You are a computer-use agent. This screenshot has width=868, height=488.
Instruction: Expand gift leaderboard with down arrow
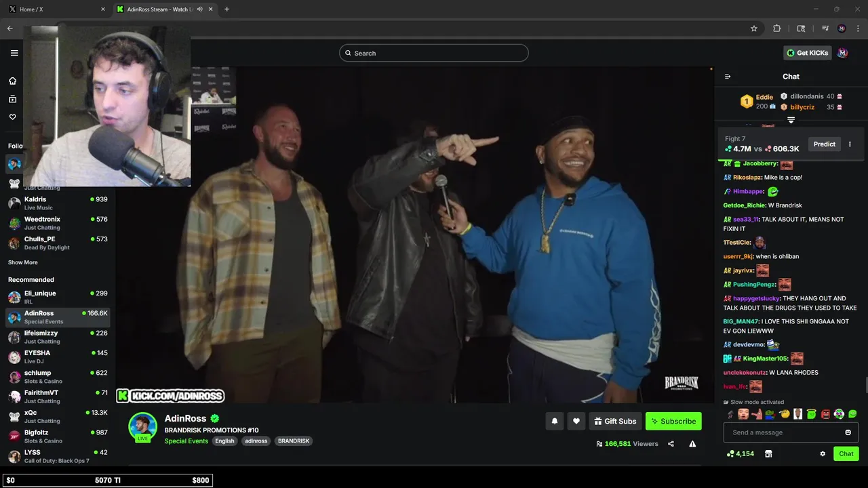(791, 120)
